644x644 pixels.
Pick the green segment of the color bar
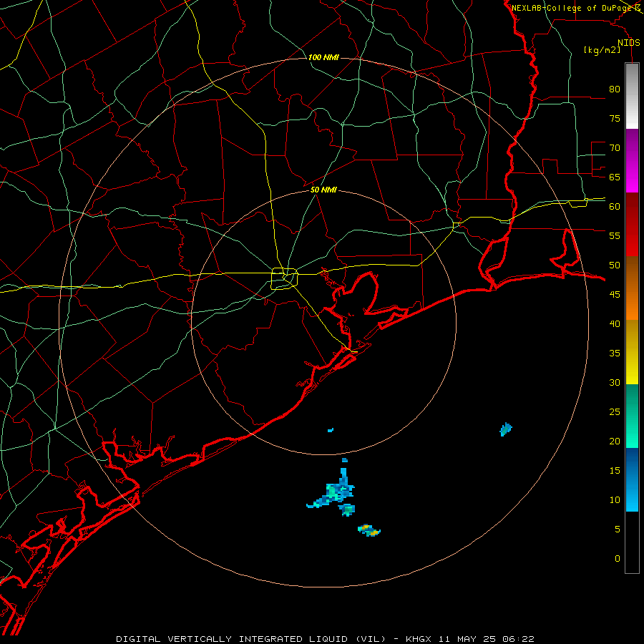click(632, 416)
